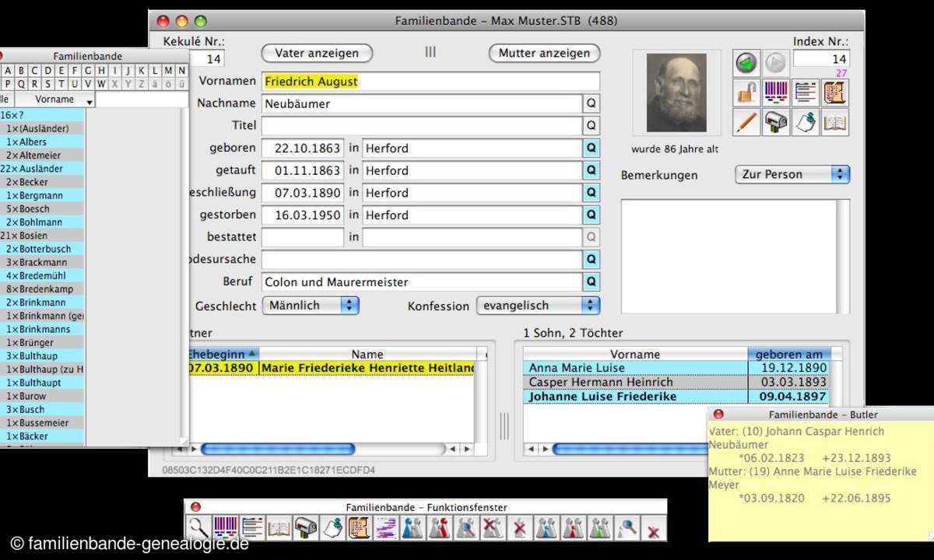
Task: Click Q lookup button beside gestorben place
Action: coord(592,215)
